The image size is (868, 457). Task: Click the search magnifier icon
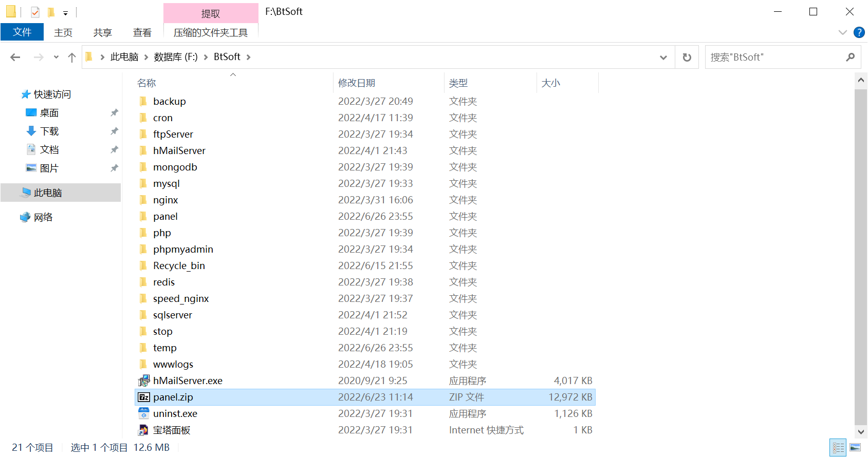(851, 58)
